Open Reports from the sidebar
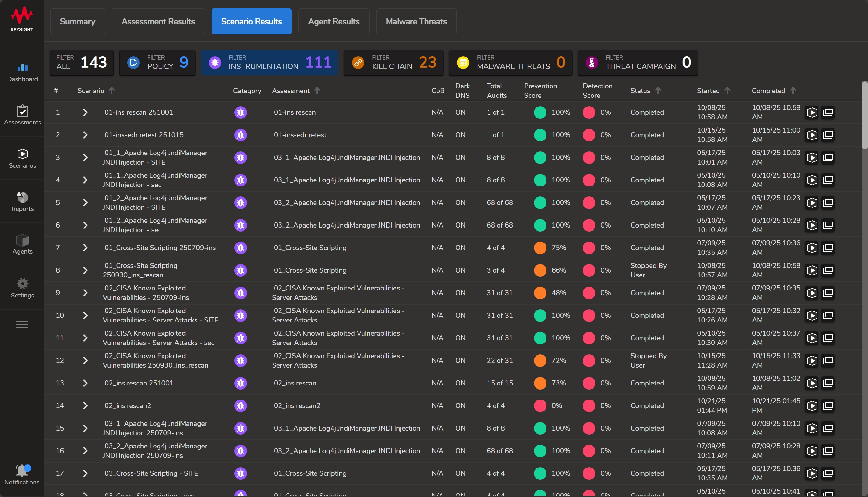The width and height of the screenshot is (868, 497). click(x=22, y=201)
